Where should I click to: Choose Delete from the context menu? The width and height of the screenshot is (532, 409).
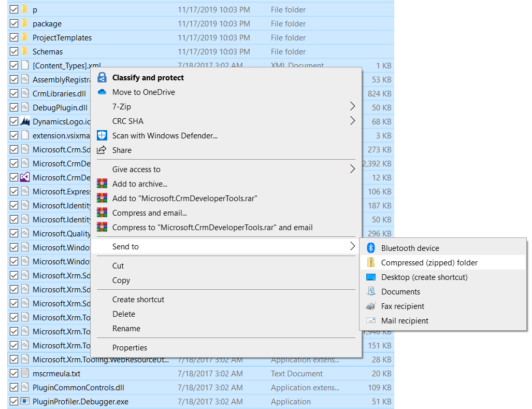123,314
